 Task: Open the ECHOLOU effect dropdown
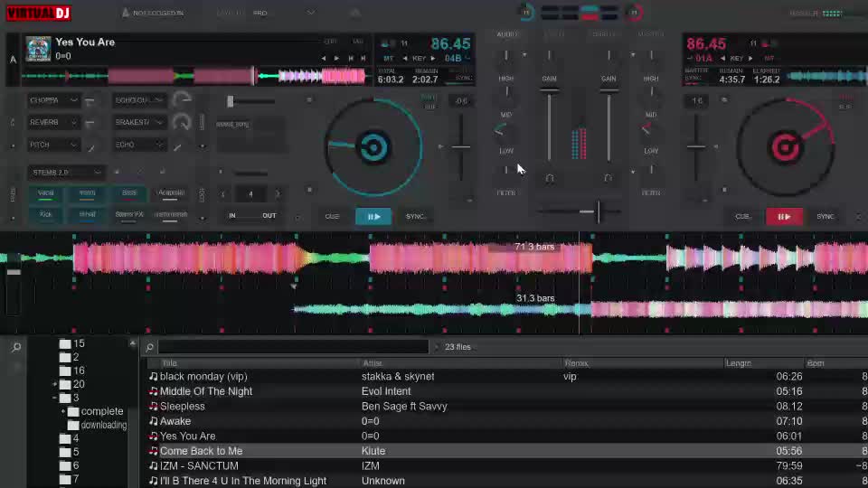(139, 100)
